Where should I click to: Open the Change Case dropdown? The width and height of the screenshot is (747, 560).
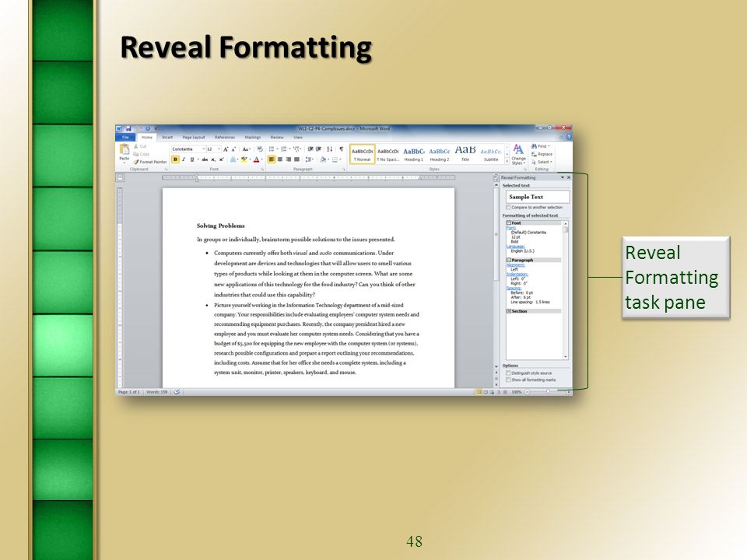click(247, 149)
